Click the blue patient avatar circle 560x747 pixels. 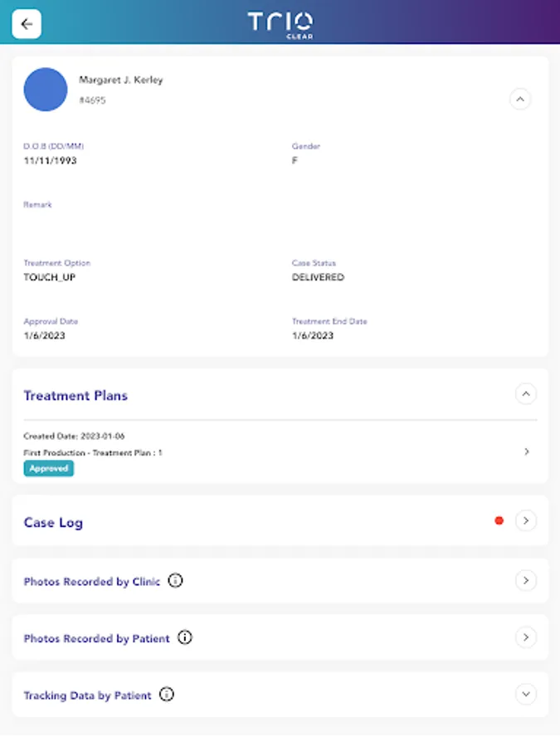click(46, 90)
